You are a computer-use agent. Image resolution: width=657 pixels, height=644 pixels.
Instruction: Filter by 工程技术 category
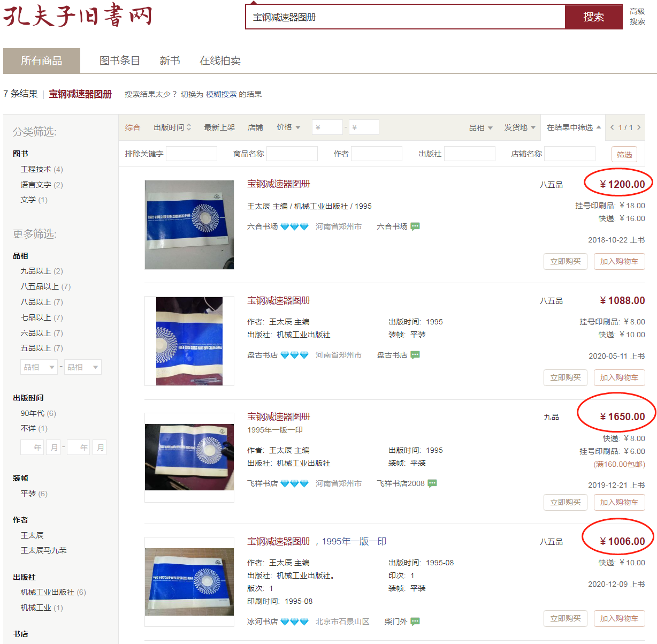point(42,169)
